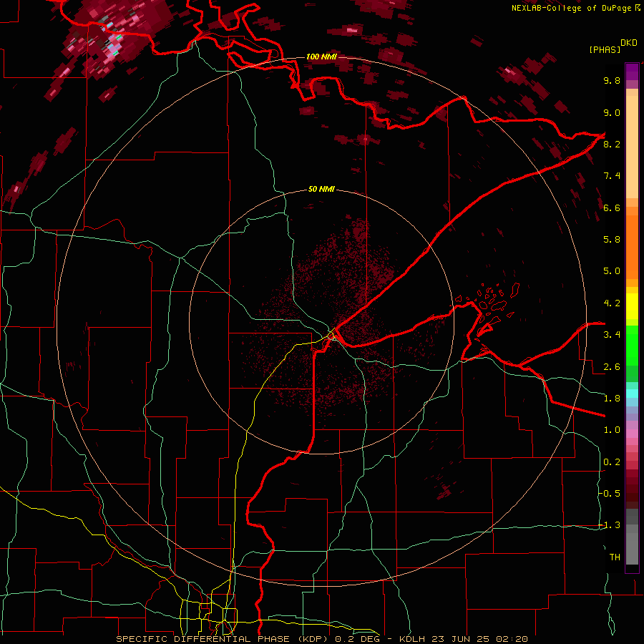This screenshot has height=644, width=644.
Task: Select the 5.0 scale value
Action: (612, 271)
